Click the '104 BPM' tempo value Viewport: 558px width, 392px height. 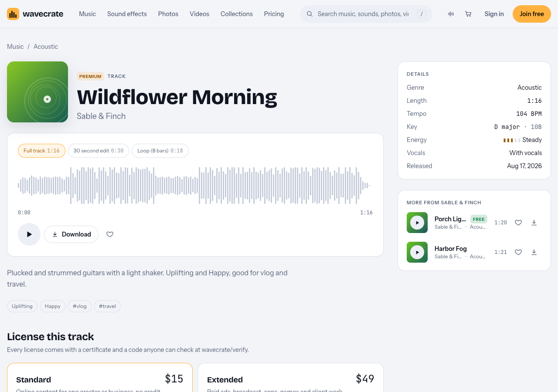(x=529, y=114)
